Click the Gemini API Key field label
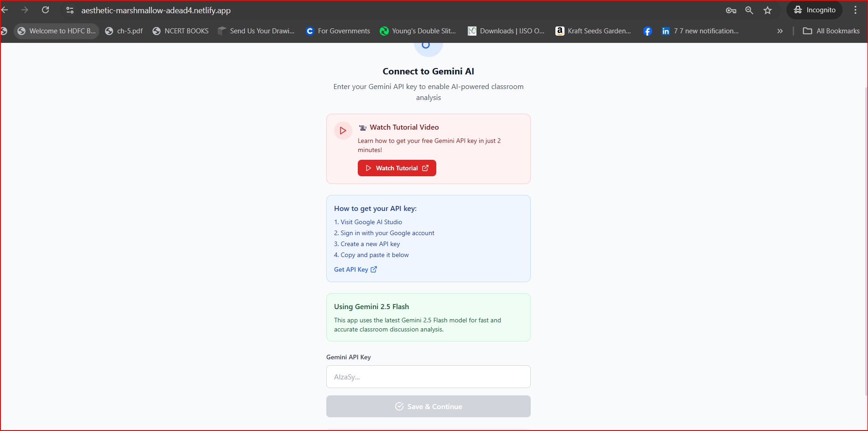Viewport: 868px width, 431px height. tap(349, 357)
